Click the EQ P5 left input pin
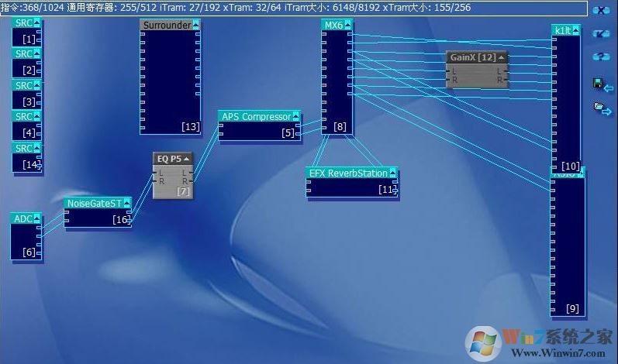The width and height of the screenshot is (618, 364). click(156, 172)
